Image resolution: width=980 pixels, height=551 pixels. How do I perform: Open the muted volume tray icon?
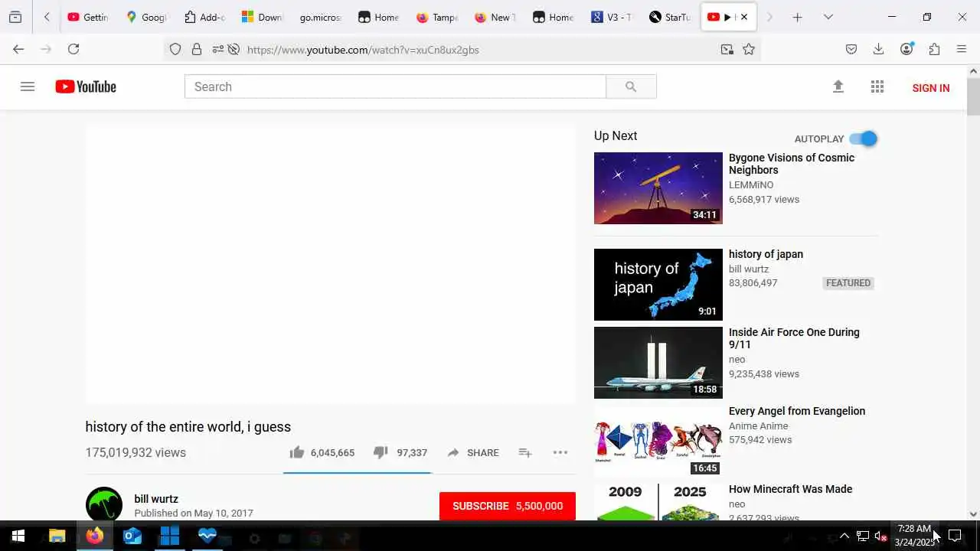(x=880, y=536)
